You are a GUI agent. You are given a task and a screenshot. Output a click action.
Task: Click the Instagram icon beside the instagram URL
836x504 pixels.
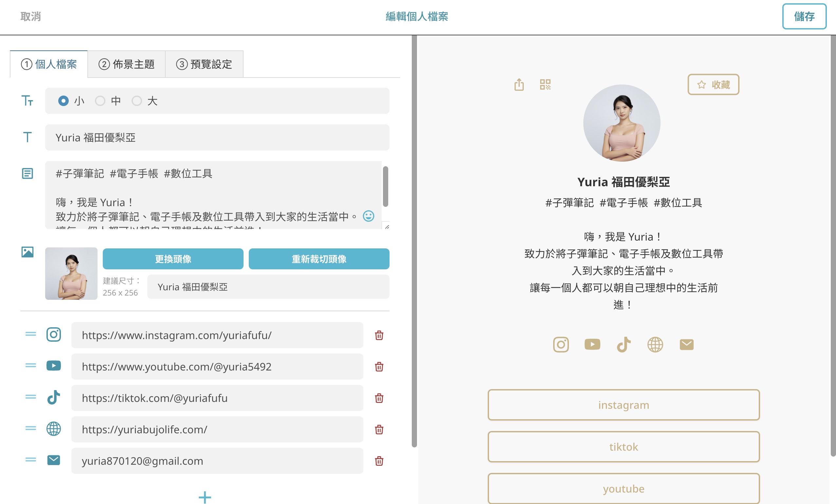(x=54, y=334)
